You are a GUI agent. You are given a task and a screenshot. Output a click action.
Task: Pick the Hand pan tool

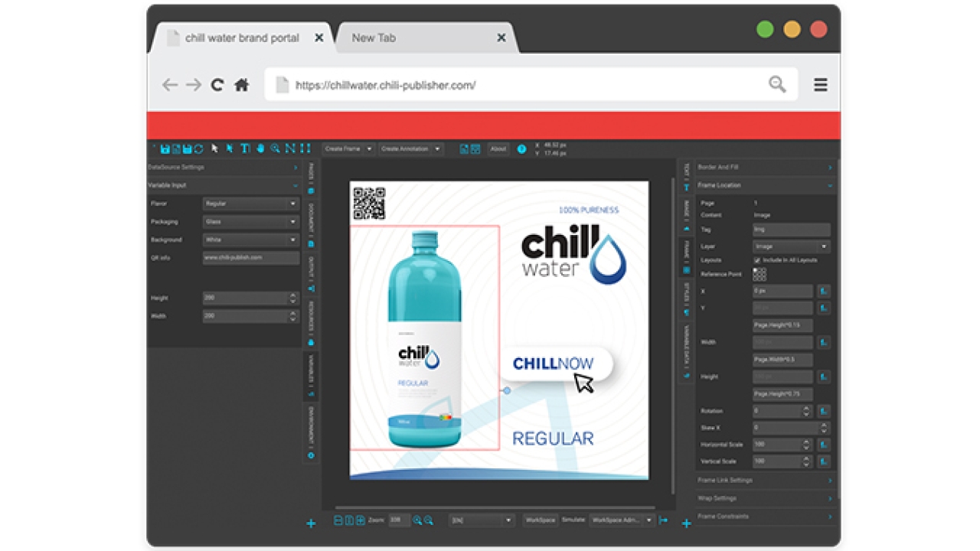click(x=260, y=148)
